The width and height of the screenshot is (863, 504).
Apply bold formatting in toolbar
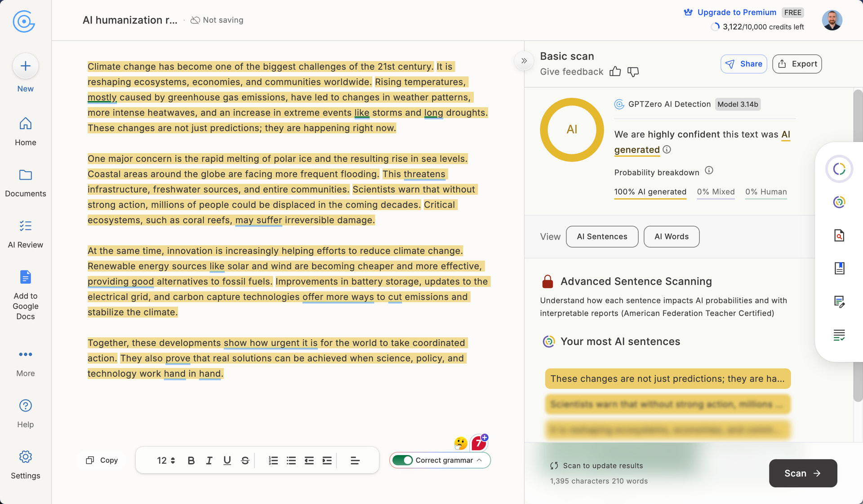[191, 460]
